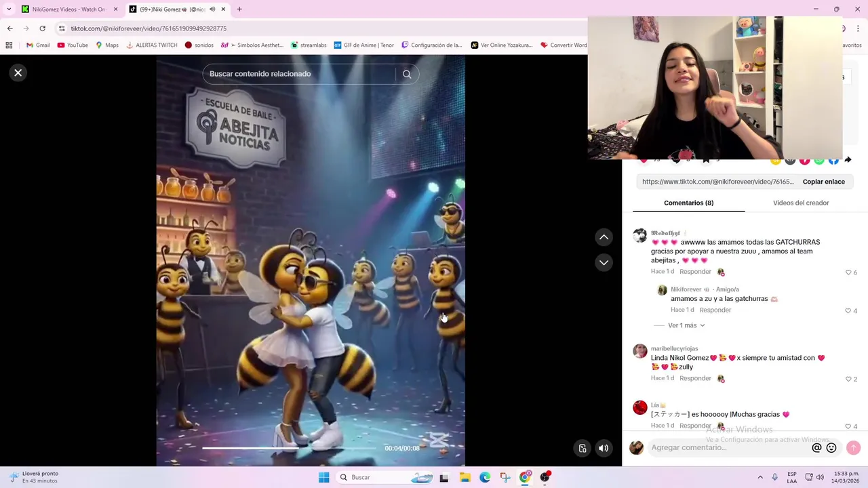Open ALERTAS TWITCH bookmark
Viewport: 868px width, 488px height.
(151, 45)
